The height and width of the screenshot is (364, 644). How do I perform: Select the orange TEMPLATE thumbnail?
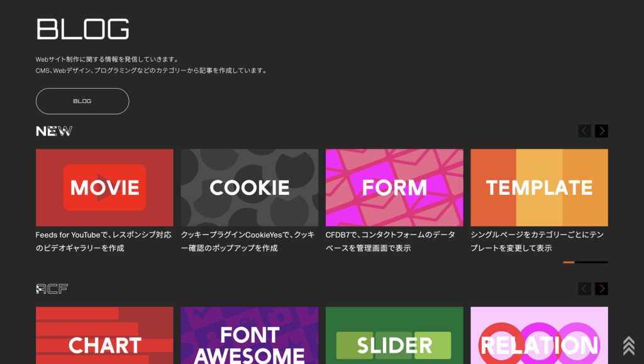(539, 187)
